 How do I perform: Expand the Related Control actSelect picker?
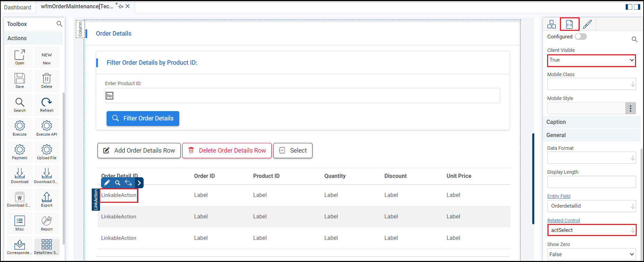(x=633, y=230)
